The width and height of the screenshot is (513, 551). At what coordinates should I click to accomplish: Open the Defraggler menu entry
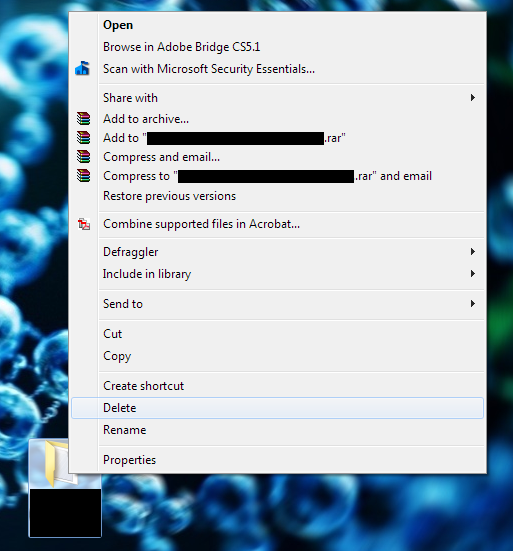pyautogui.click(x=278, y=252)
